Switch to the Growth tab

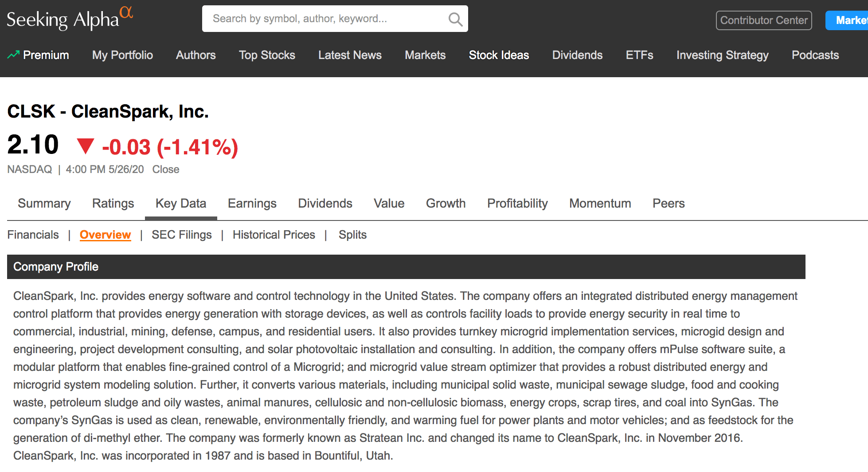(446, 203)
